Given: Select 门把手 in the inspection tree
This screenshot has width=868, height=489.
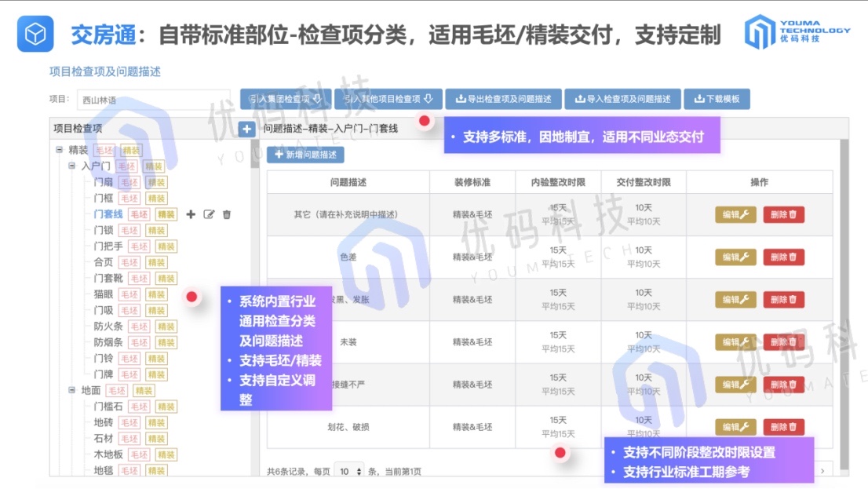Looking at the screenshot, I should click(x=108, y=246).
